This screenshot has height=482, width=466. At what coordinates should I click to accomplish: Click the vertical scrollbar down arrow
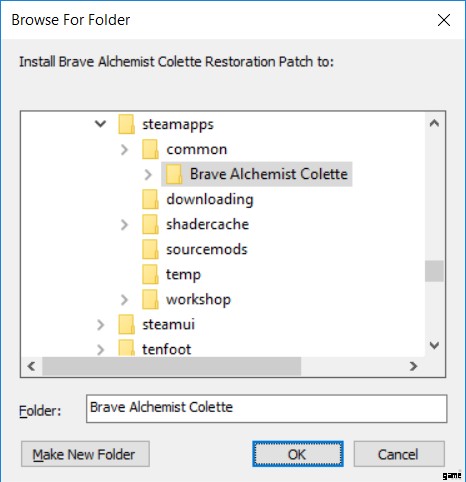[434, 345]
